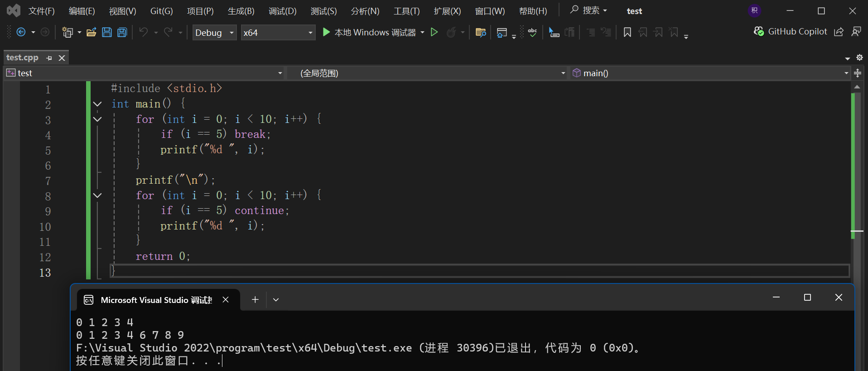Open the editor tab settings gear icon

pyautogui.click(x=859, y=58)
